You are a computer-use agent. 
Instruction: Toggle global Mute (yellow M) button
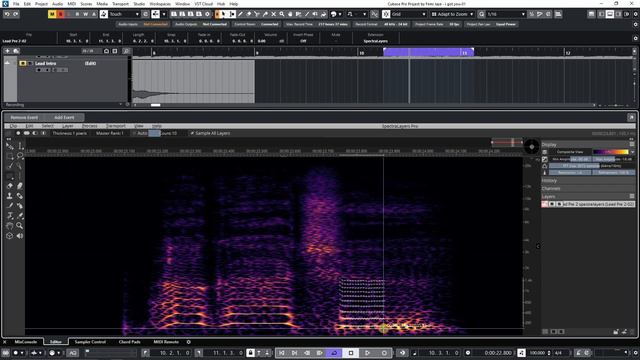[52, 14]
